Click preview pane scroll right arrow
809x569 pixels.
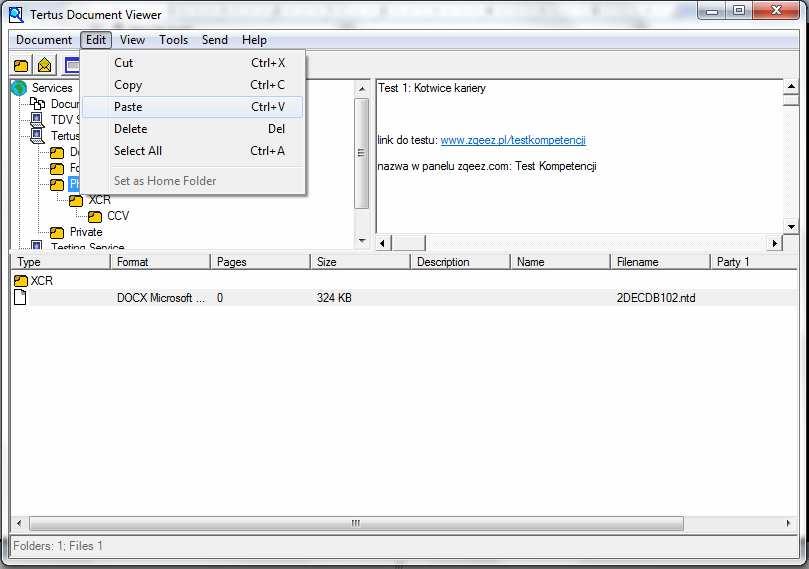[x=774, y=243]
